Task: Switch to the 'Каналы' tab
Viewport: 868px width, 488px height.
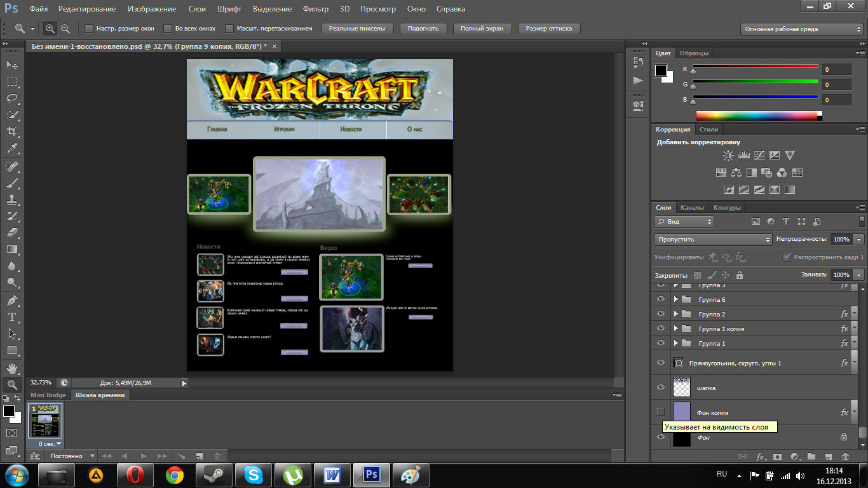Action: point(692,207)
